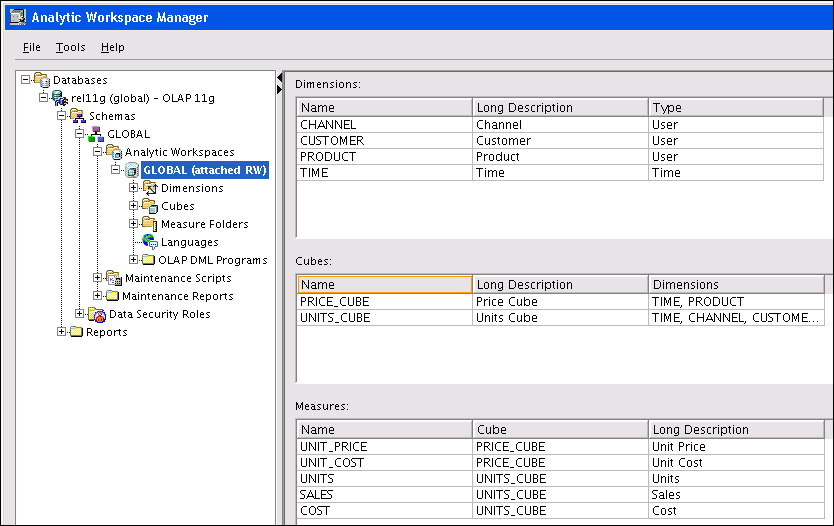
Task: Select the TIME dimension row
Action: [x=384, y=172]
